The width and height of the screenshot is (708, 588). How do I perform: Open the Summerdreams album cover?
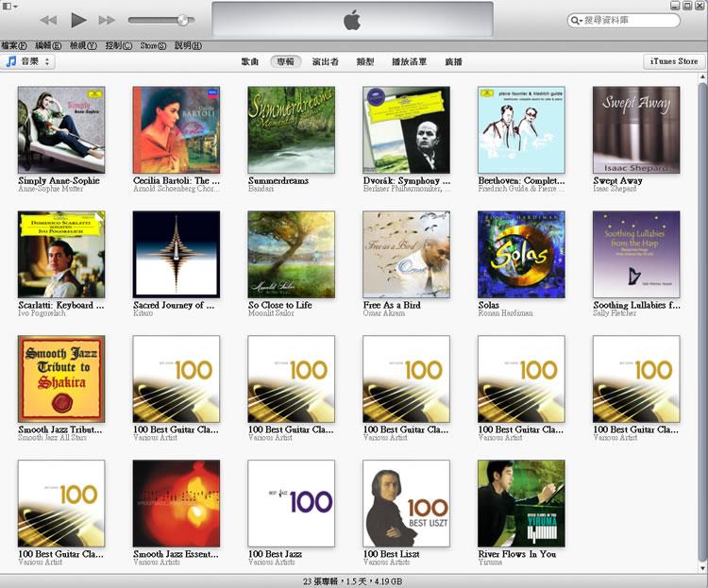pos(292,130)
